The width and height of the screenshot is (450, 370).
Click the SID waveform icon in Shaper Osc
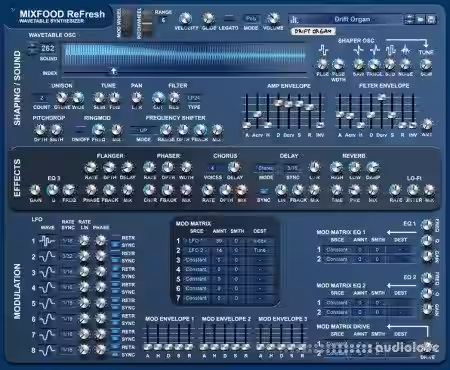390,50
